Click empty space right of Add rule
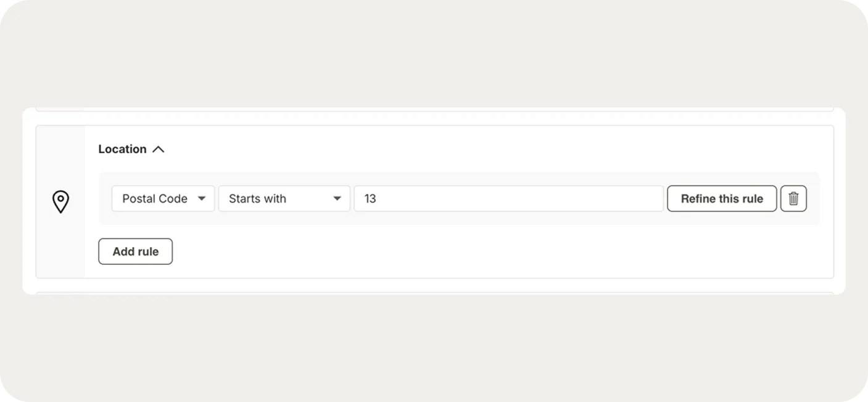This screenshot has width=868, height=402. pyautogui.click(x=432, y=252)
